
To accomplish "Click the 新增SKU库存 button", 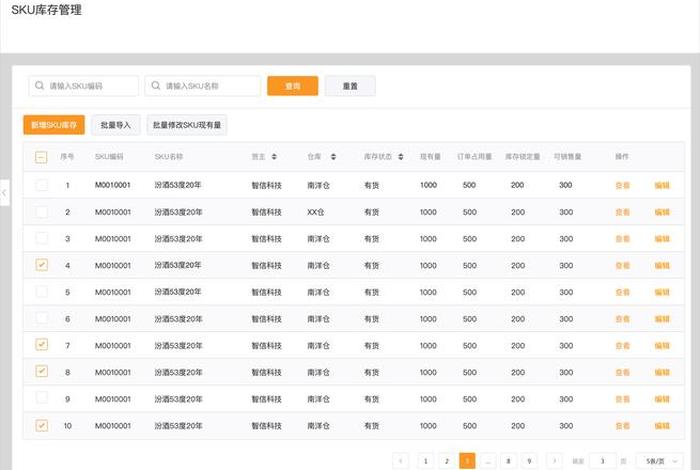I will [x=54, y=125].
